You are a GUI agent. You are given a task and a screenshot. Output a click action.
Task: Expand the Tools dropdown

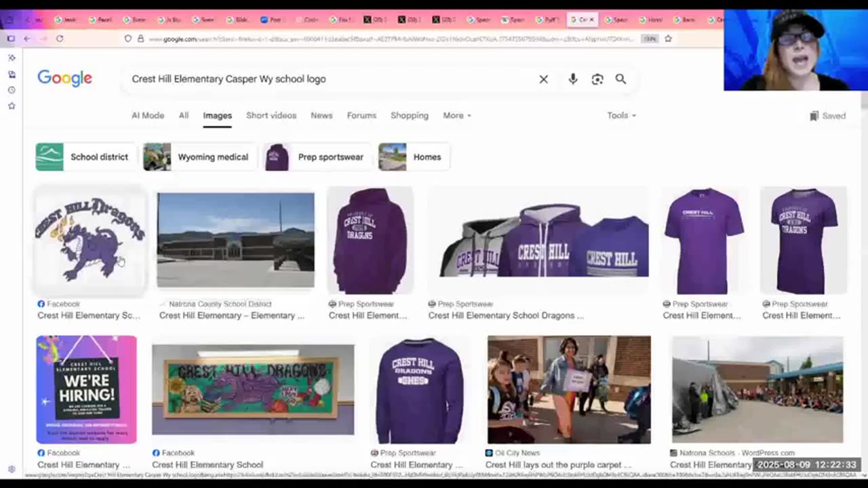pos(622,115)
